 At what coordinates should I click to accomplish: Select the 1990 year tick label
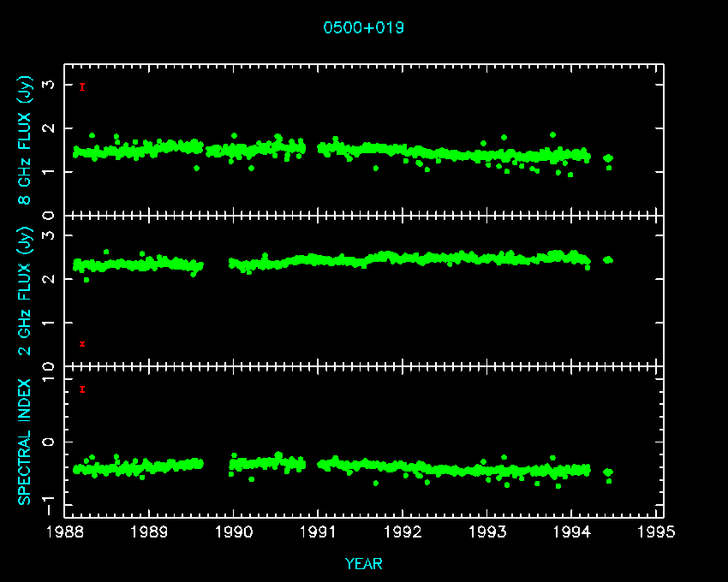235,532
